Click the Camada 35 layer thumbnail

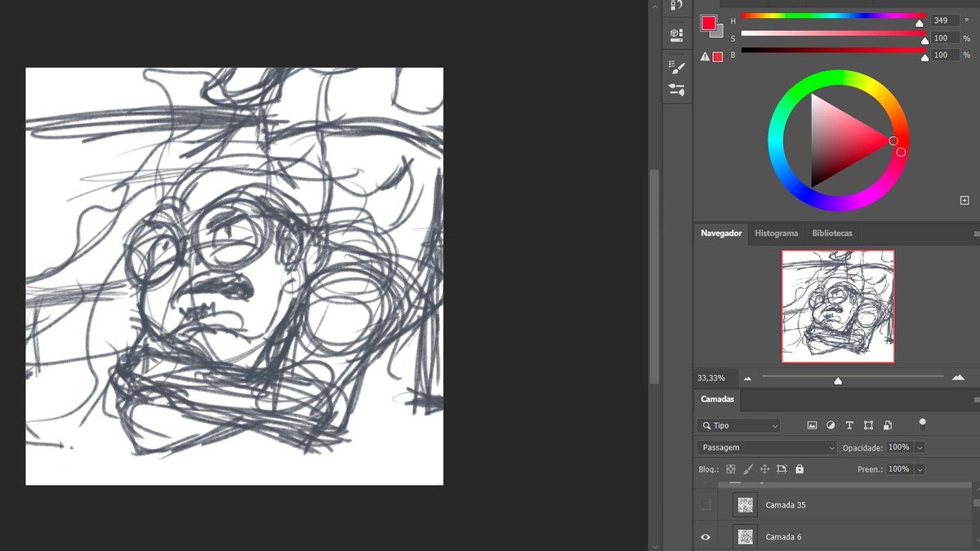click(x=746, y=505)
